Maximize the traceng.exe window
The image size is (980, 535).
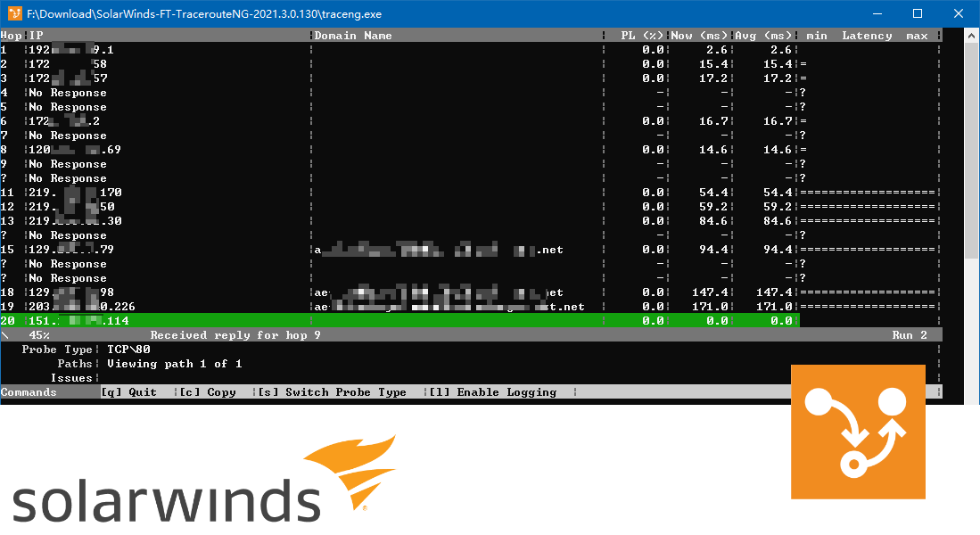pyautogui.click(x=917, y=13)
